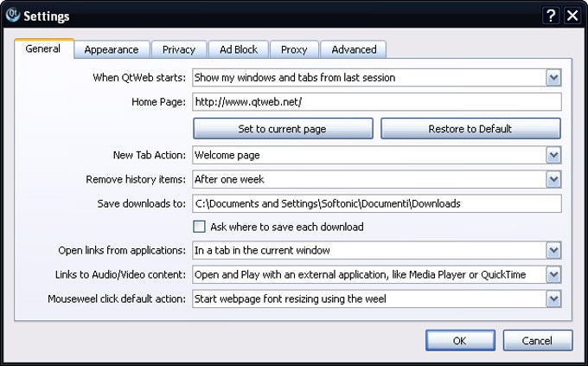Screen dimensions: 588x366
Task: Click the Home Page URL field
Action: click(377, 102)
